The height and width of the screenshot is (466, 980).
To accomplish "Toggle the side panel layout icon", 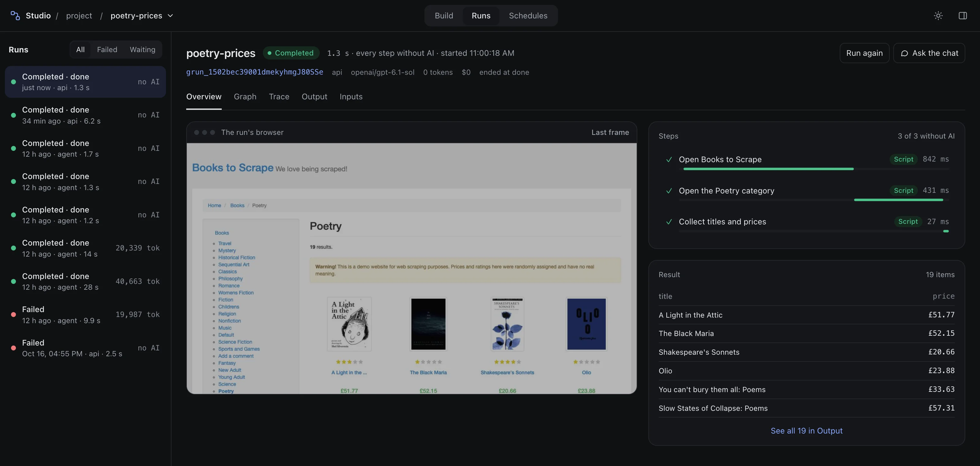I will [x=963, y=16].
